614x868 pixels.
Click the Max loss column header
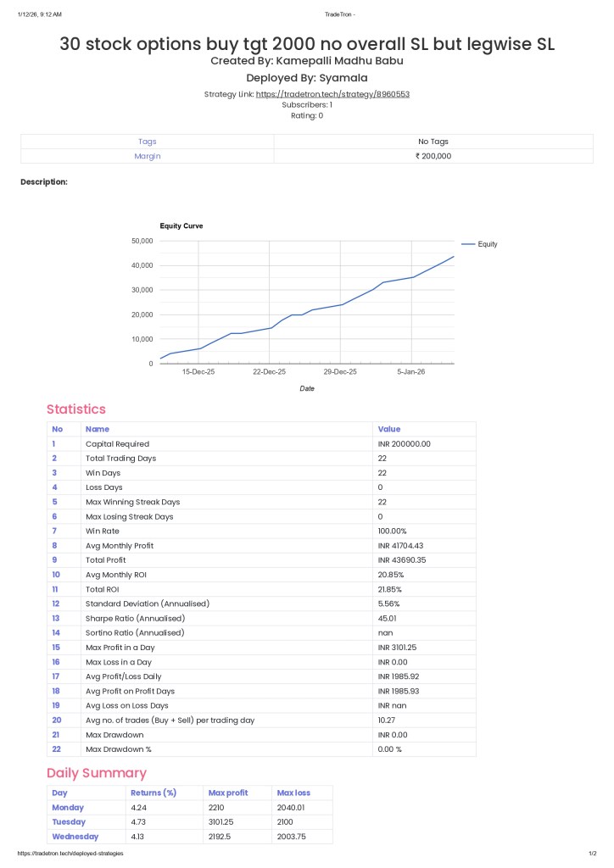293,793
